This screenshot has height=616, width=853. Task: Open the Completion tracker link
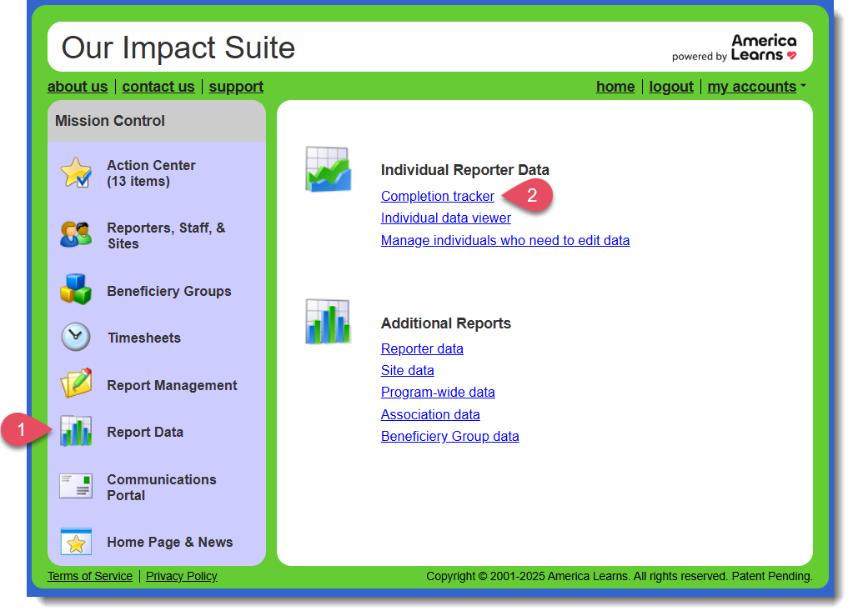(438, 196)
